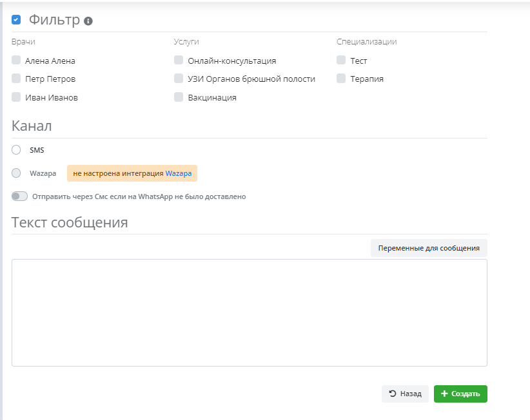This screenshot has width=530, height=420.
Task: Click inside the message text area
Action: click(x=249, y=312)
